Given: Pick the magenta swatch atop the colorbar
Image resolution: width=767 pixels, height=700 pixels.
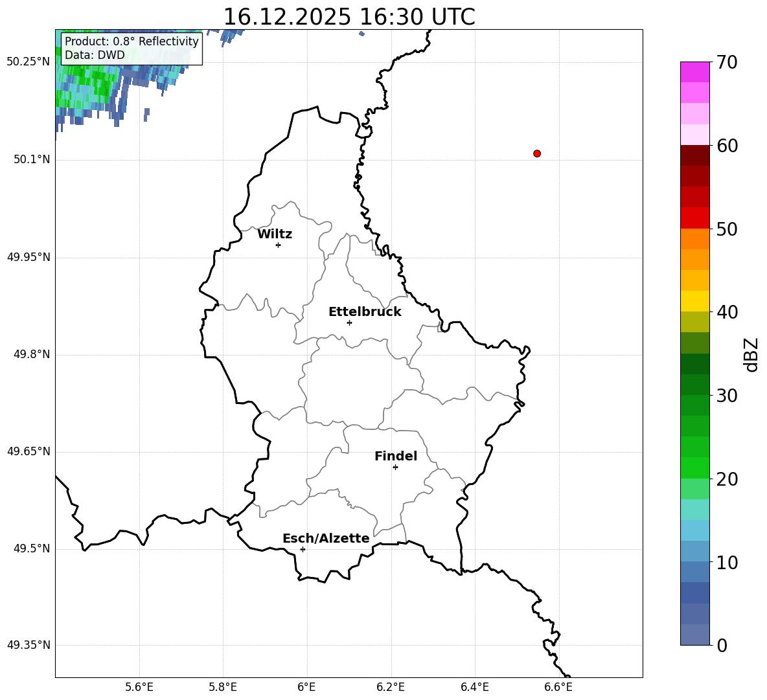Looking at the screenshot, I should tap(695, 72).
